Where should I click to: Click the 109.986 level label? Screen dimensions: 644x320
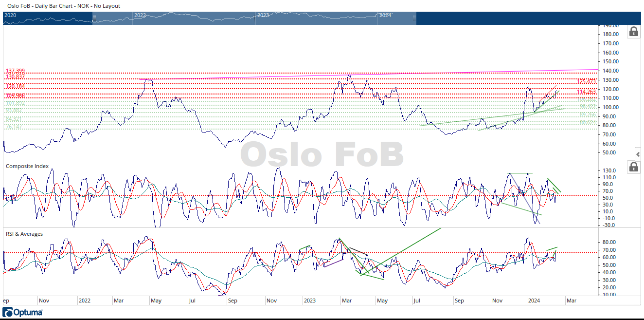coord(15,95)
